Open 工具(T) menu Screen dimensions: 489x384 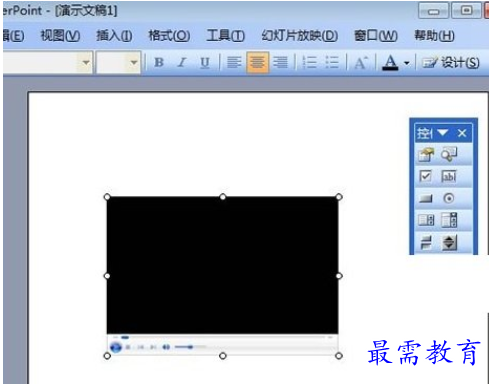(226, 35)
